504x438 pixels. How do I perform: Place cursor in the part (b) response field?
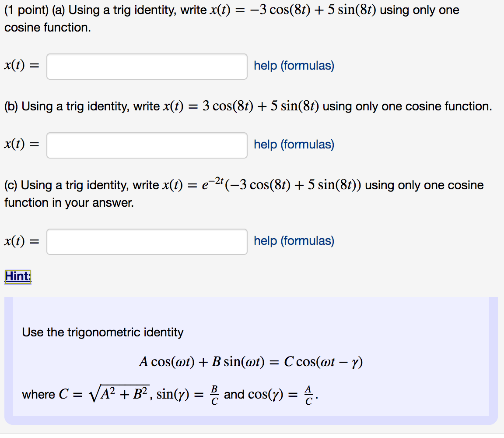coord(147,145)
